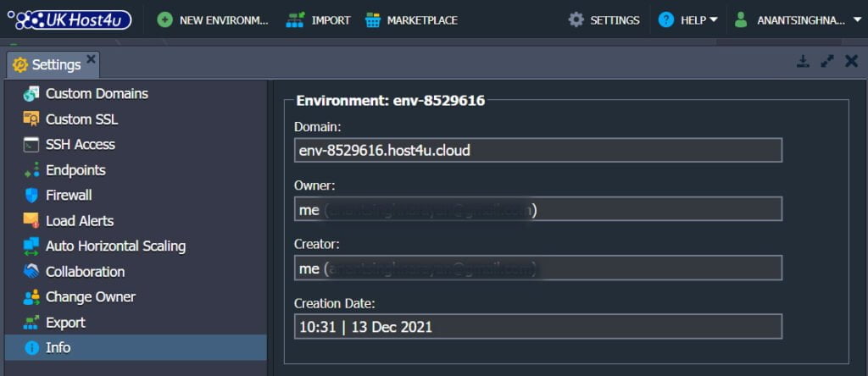Viewport: 868px width, 376px height.
Task: Open Firewall shield icon
Action: (x=31, y=195)
